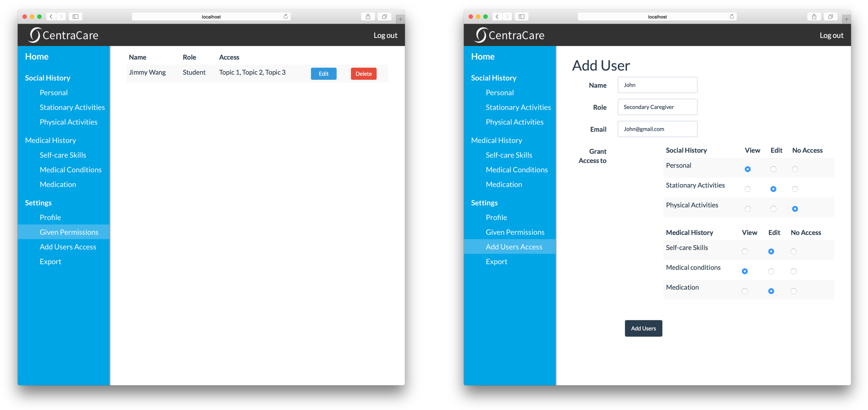Image resolution: width=868 pixels, height=410 pixels.
Task: Click the Email input field
Action: point(657,129)
